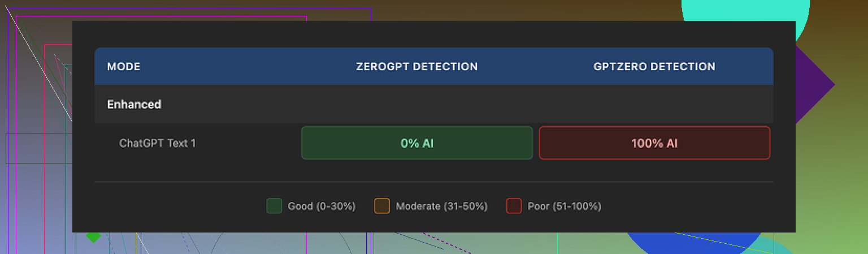
Task: Click the green Good legend swatch
Action: click(274, 206)
